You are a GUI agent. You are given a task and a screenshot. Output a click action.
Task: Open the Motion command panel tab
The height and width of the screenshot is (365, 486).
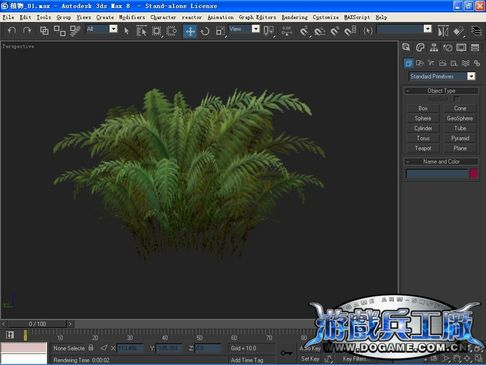pos(448,47)
